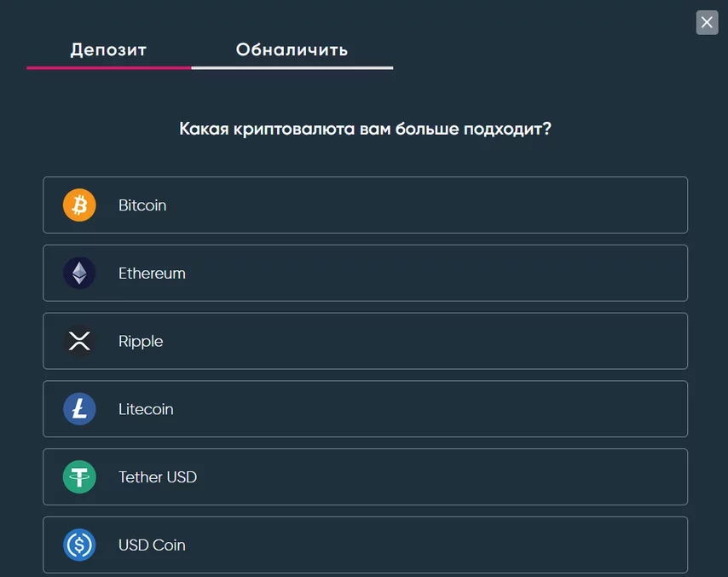The height and width of the screenshot is (577, 728).
Task: Close the crypto payment dialog with X
Action: tap(707, 22)
